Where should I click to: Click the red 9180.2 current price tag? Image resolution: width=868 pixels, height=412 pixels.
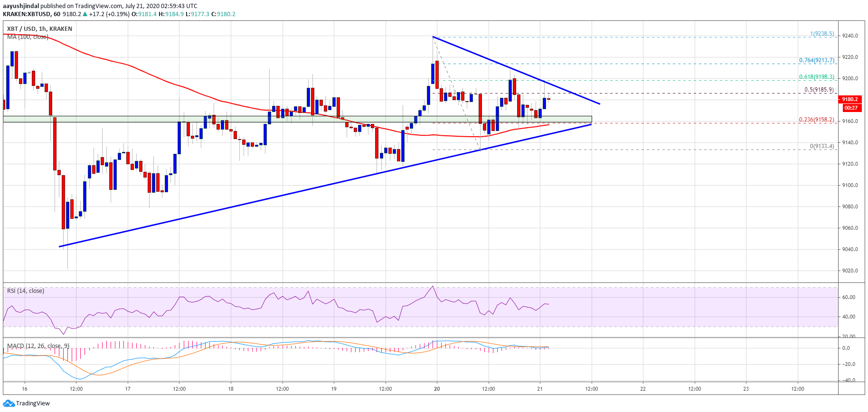(x=849, y=99)
